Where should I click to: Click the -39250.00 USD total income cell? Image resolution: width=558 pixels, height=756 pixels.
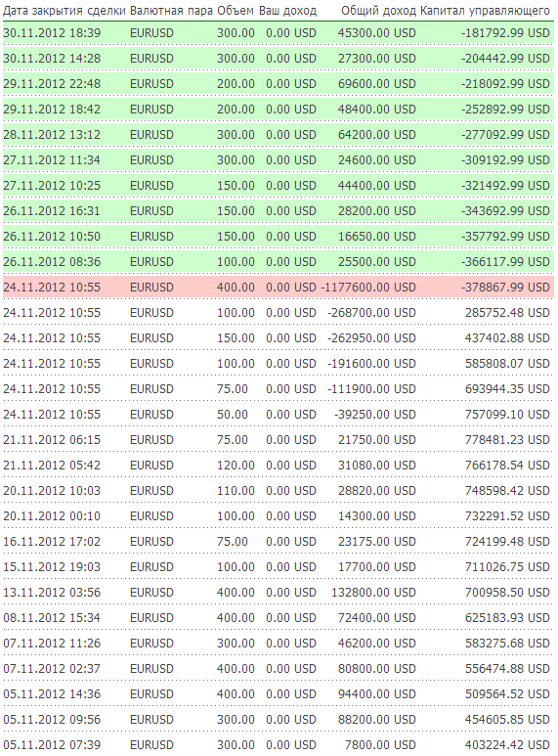375,415
